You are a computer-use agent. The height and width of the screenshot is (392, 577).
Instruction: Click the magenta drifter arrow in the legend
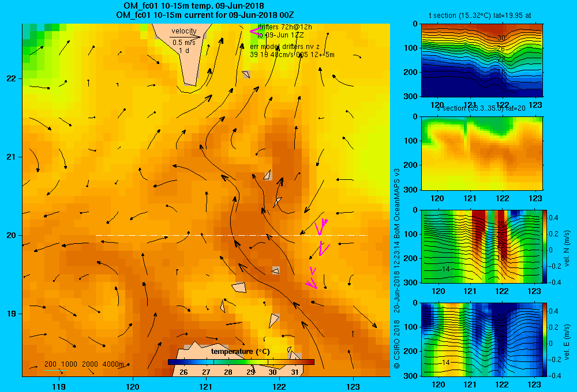(255, 32)
